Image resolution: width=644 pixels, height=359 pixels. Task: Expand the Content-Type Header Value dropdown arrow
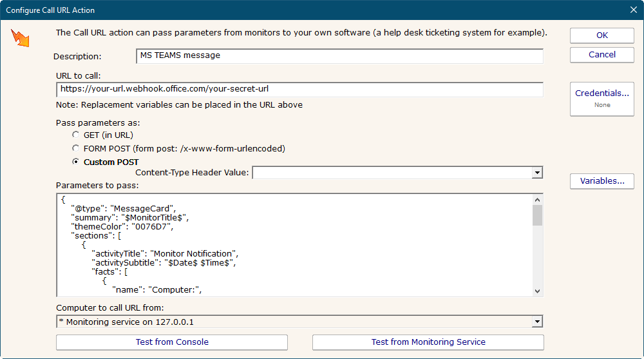coord(537,173)
